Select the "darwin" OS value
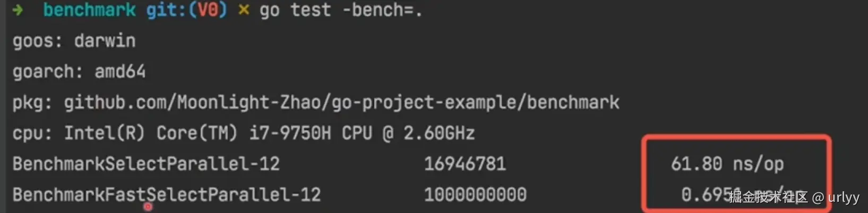 (x=105, y=41)
